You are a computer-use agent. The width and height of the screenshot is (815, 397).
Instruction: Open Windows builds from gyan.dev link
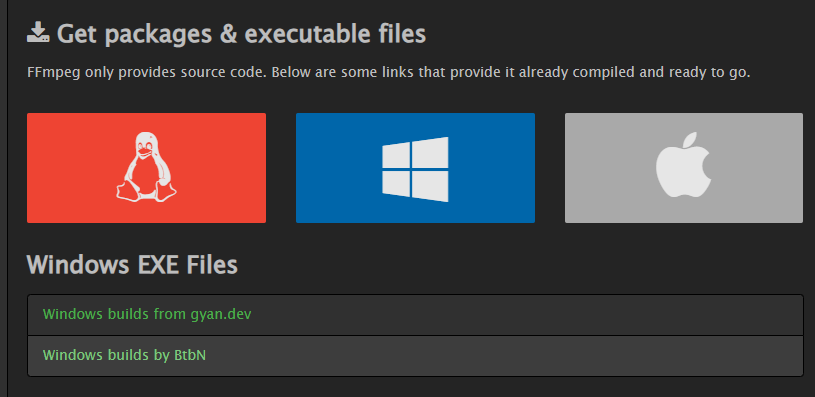[147, 314]
